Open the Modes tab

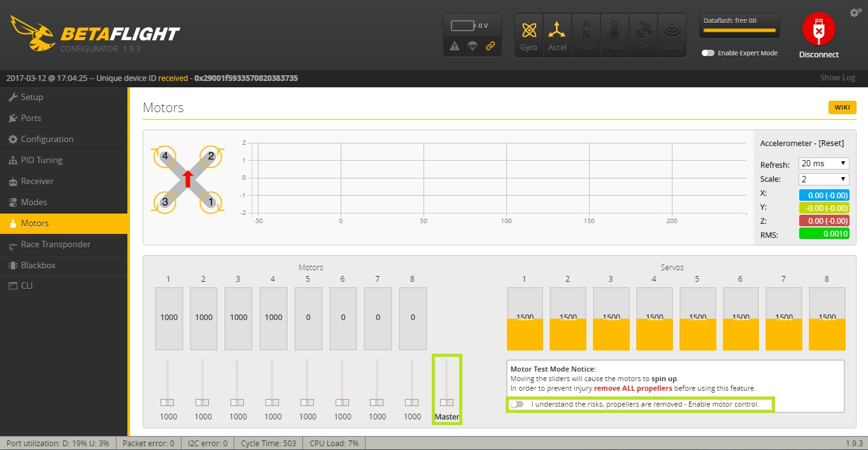click(64, 203)
